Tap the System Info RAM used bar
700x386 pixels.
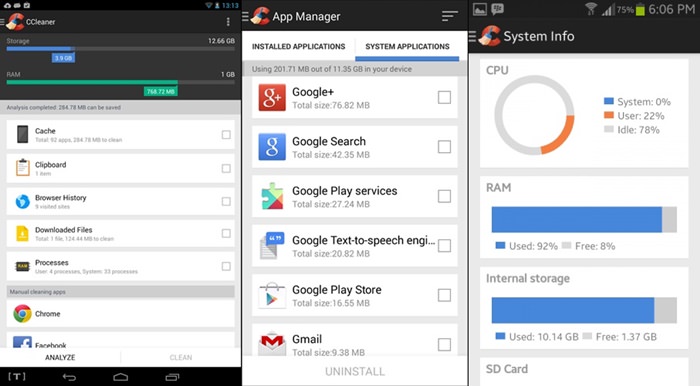point(577,220)
